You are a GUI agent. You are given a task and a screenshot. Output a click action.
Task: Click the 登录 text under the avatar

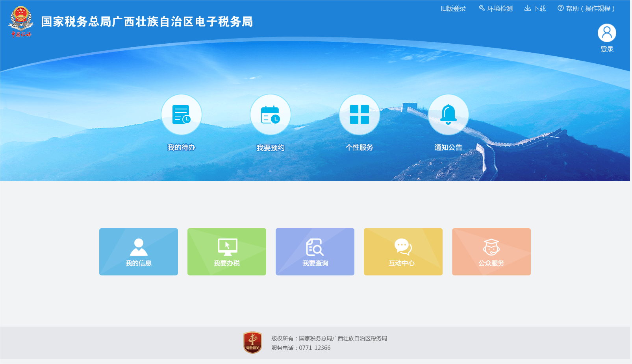coord(607,49)
